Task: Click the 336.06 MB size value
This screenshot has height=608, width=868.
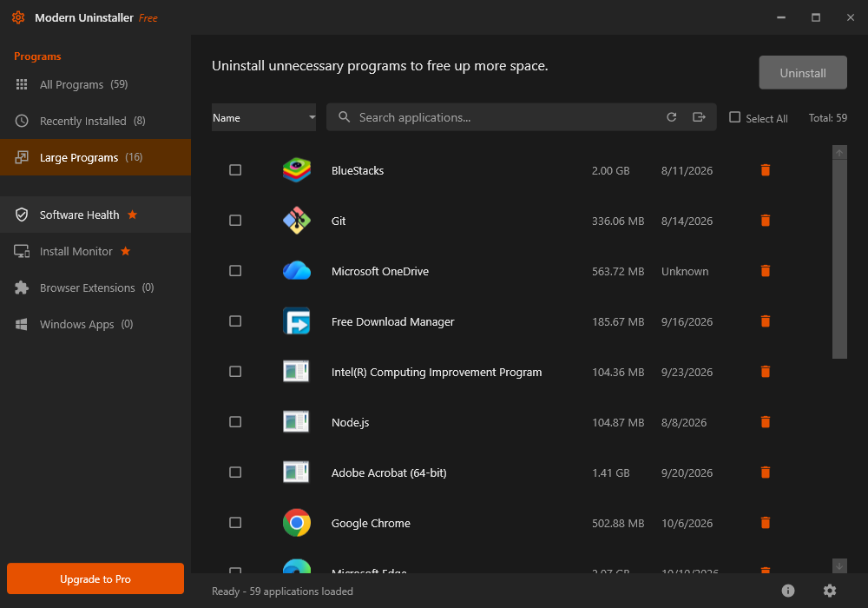Action: (x=618, y=221)
